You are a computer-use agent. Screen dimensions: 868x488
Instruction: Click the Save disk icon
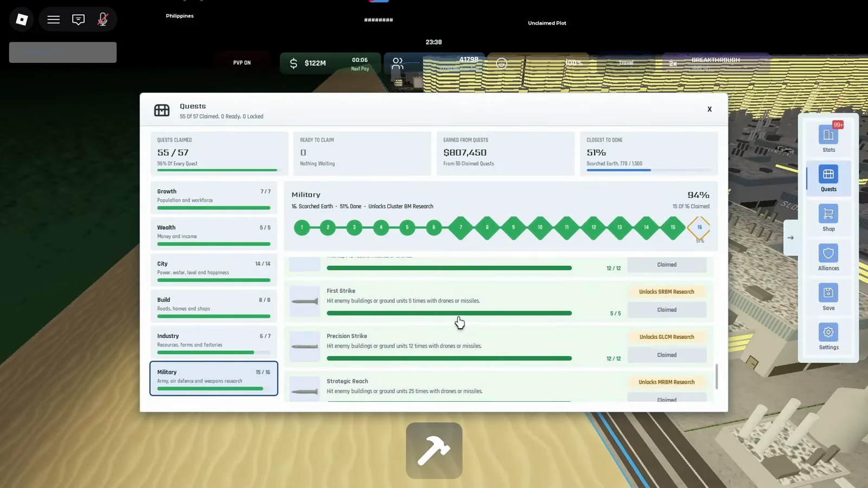pyautogui.click(x=828, y=293)
